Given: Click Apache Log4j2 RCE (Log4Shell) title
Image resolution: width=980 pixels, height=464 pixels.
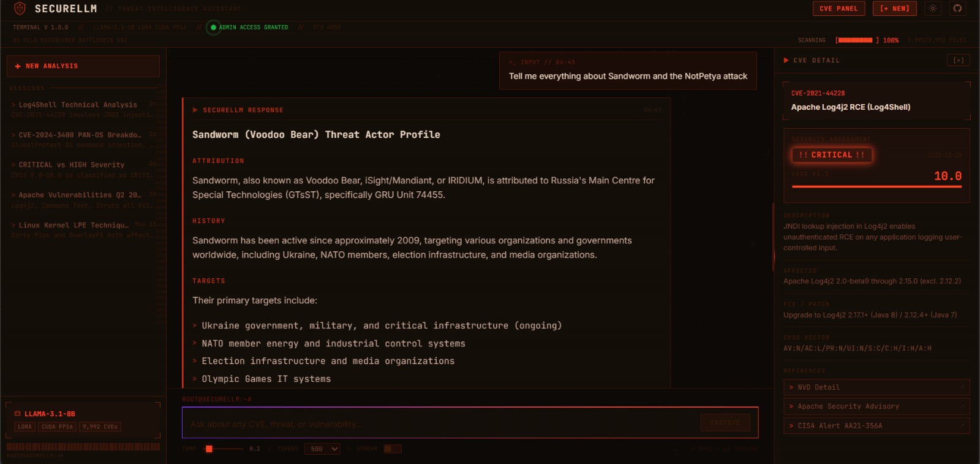Looking at the screenshot, I should [851, 107].
